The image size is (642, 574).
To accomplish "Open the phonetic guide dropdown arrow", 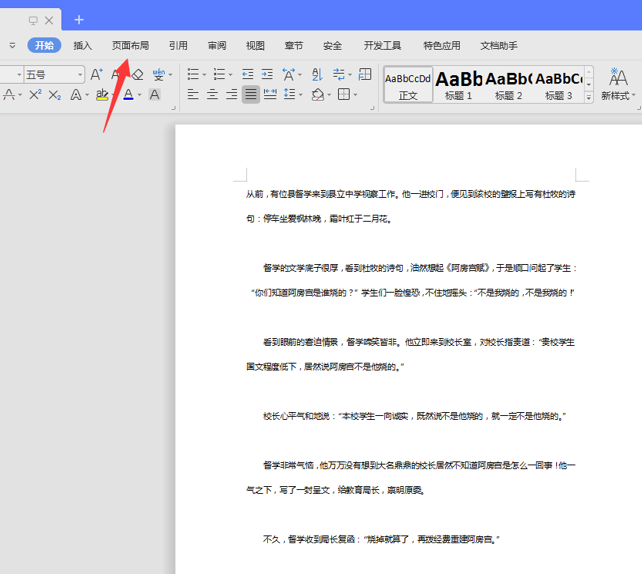I will pyautogui.click(x=170, y=75).
